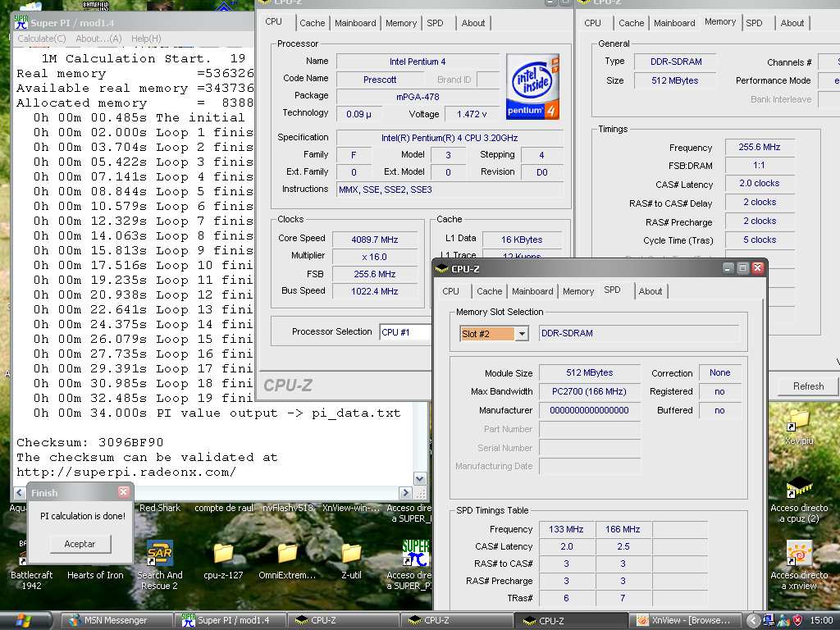
Task: Click the Super PI scroll down arrow
Action: click(420, 478)
